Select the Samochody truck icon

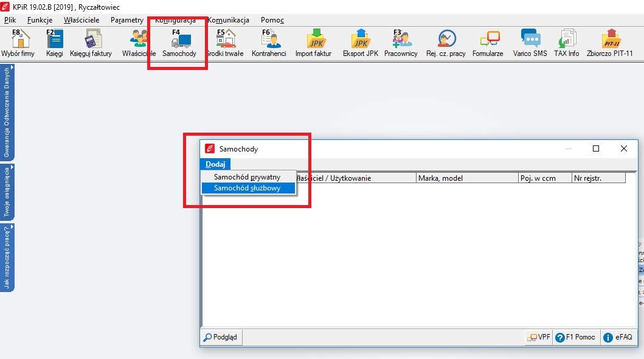coord(179,43)
